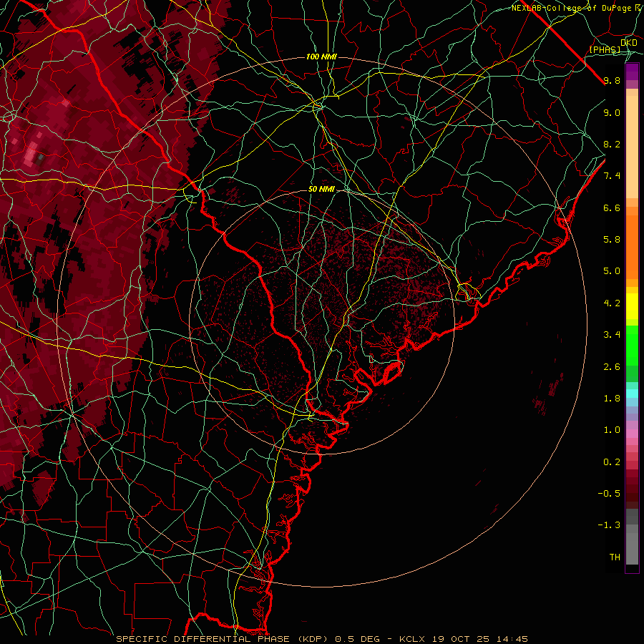Click the [PHAS] units label
The width and height of the screenshot is (644, 644).
click(605, 49)
